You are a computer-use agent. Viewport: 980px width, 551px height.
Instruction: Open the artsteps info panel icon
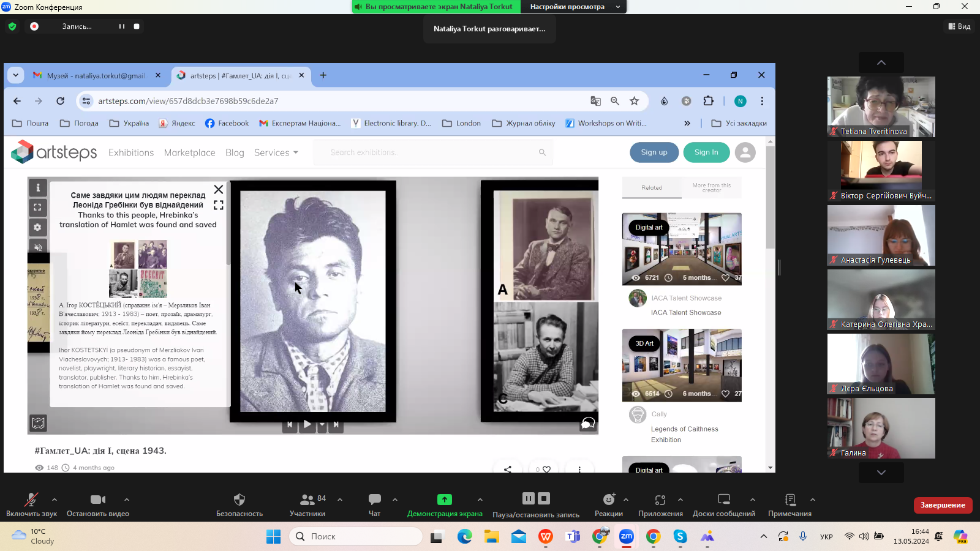pos(38,187)
